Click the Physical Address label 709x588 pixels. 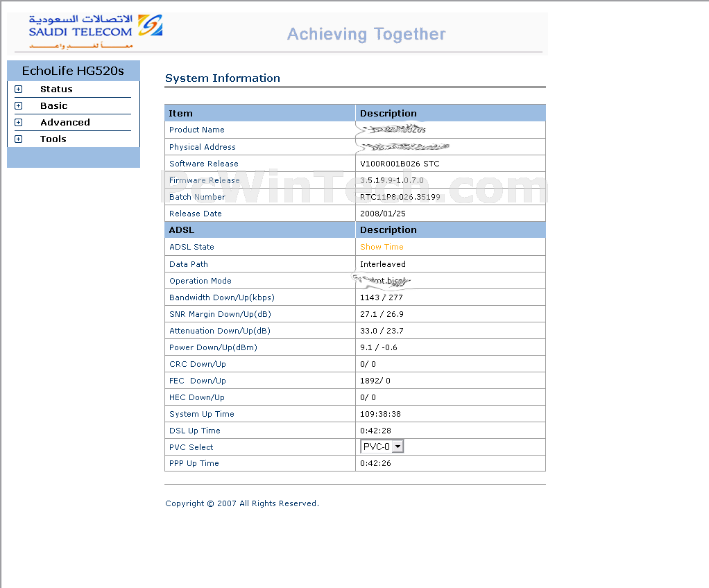[202, 147]
